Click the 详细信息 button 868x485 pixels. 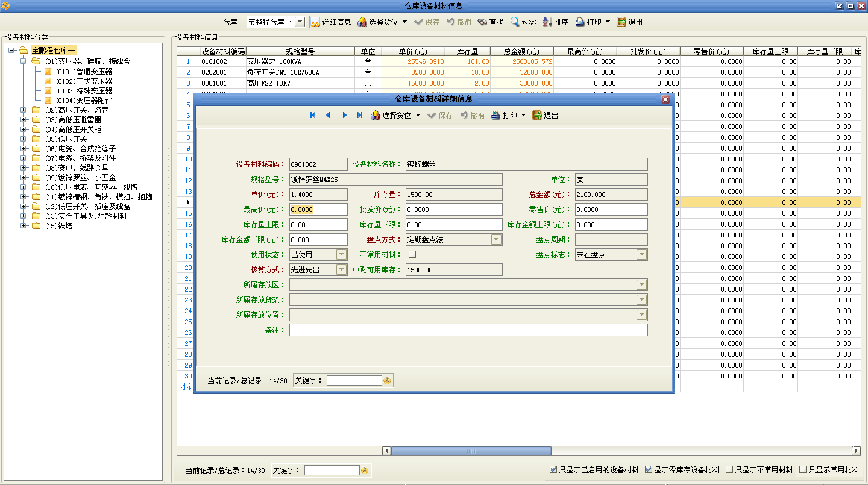(330, 22)
